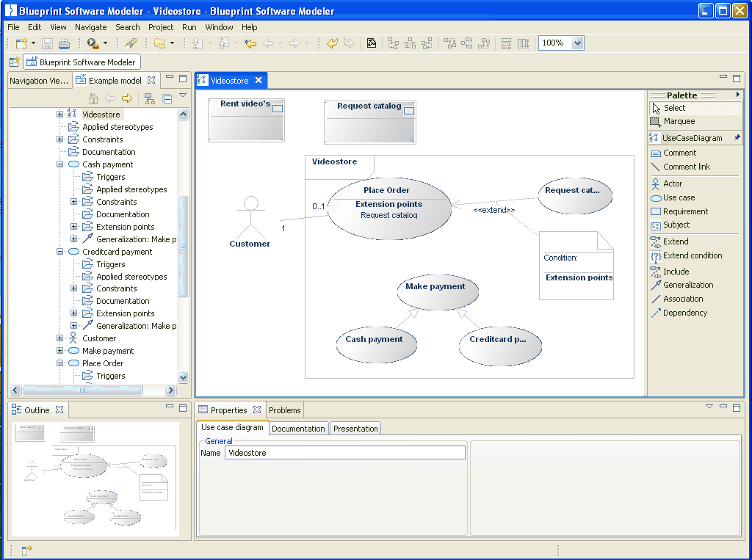
Task: Pick the Dependency tool from Palette
Action: tap(684, 313)
